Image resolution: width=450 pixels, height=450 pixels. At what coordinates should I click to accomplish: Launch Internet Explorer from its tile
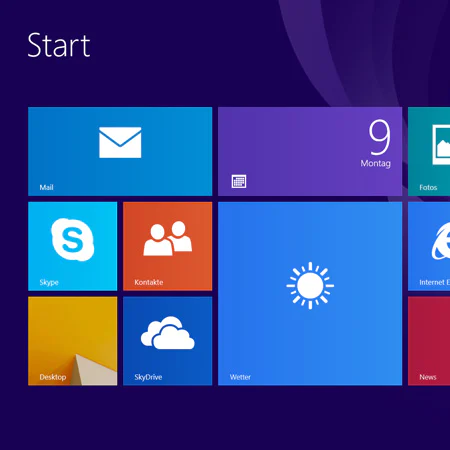tap(429, 246)
